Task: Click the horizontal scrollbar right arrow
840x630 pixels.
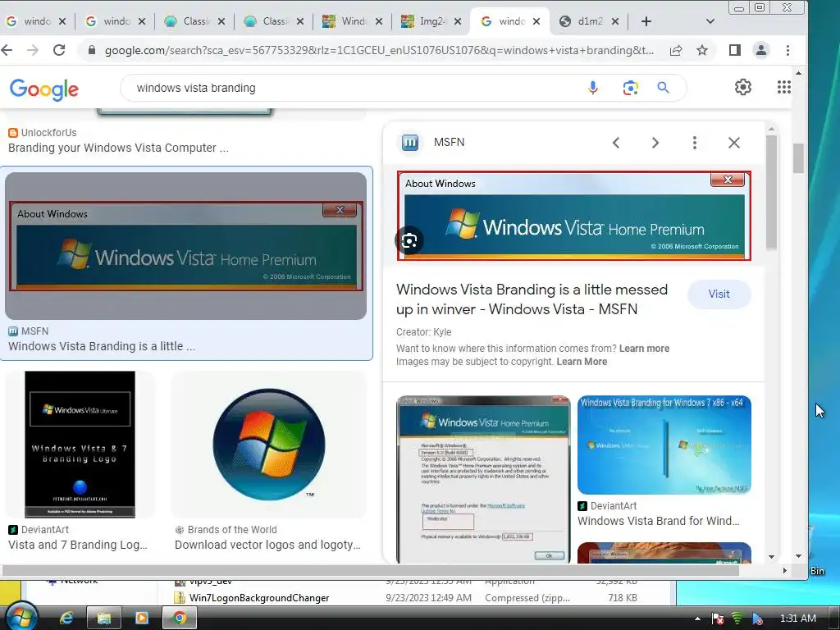Action: 785,571
